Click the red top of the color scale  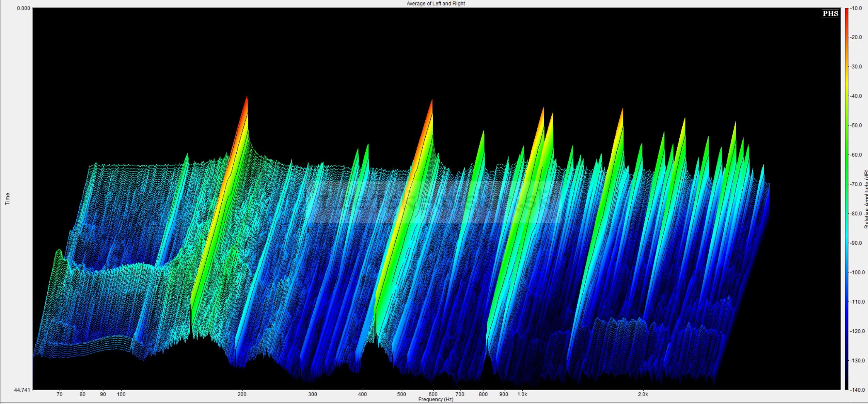847,11
